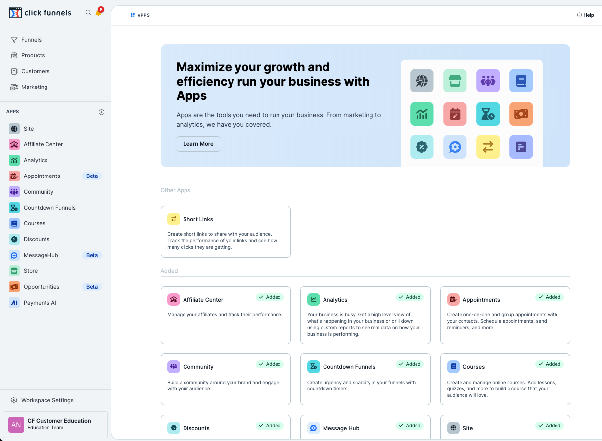Open Workspace Settings
This screenshot has height=441, width=602.
(x=42, y=400)
